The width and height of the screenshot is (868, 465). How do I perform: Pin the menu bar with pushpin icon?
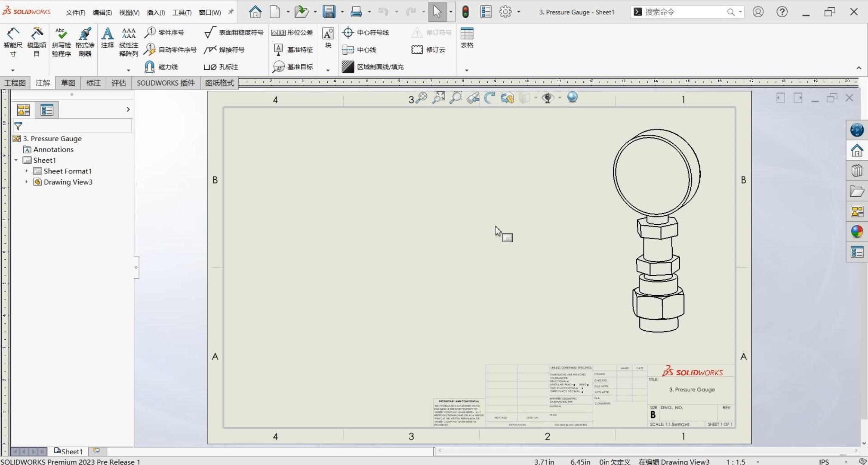coord(231,12)
